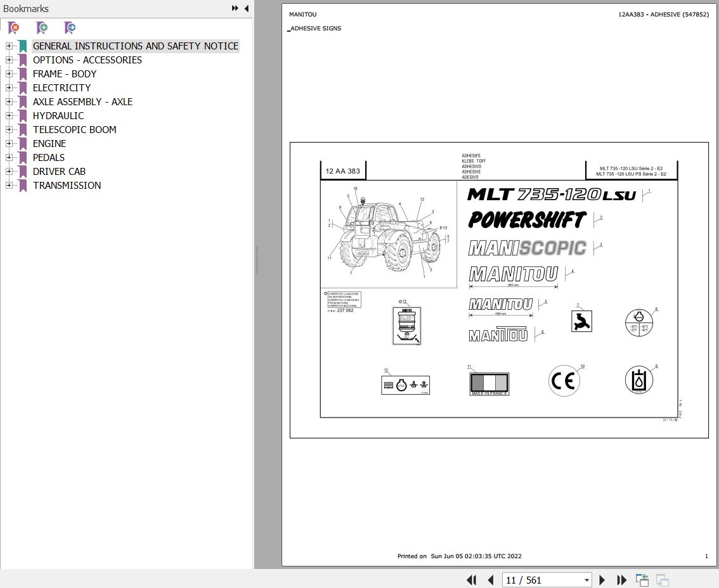Go to the next page
719x588 pixels.
[602, 580]
